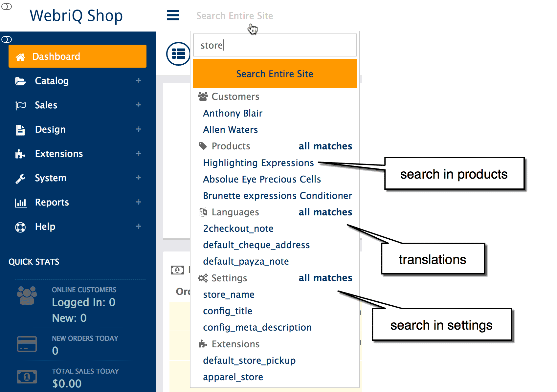Click the Reports bar chart icon
The height and width of the screenshot is (392, 557).
click(21, 203)
